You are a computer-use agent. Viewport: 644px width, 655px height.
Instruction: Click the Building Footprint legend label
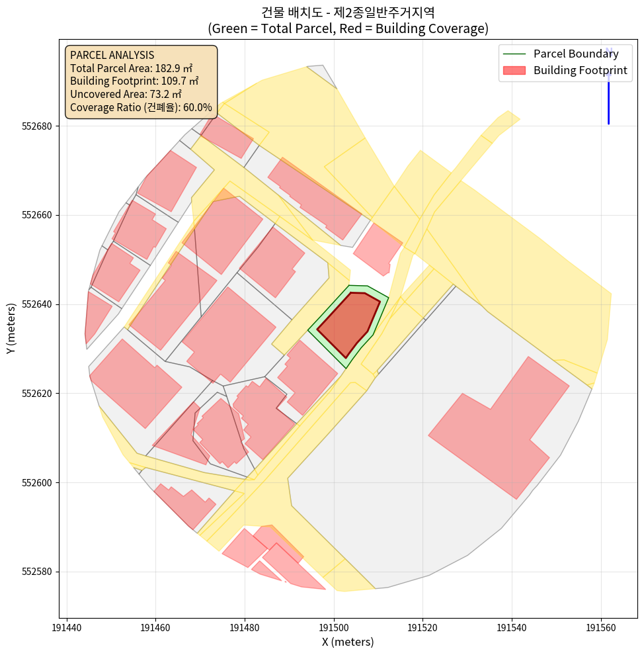tap(580, 70)
